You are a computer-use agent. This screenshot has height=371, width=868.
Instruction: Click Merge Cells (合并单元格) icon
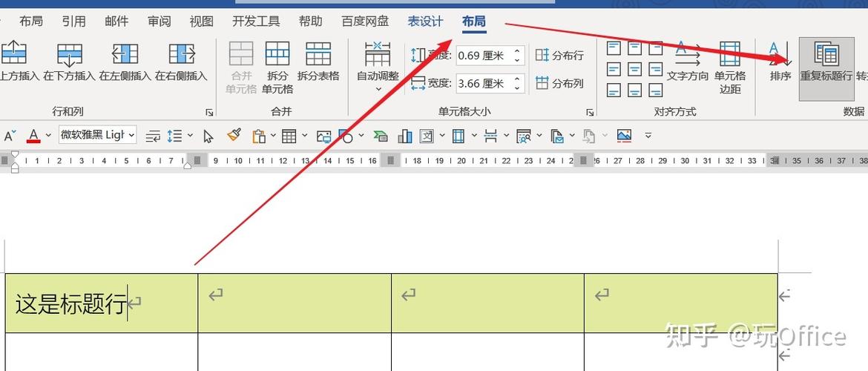click(x=241, y=53)
